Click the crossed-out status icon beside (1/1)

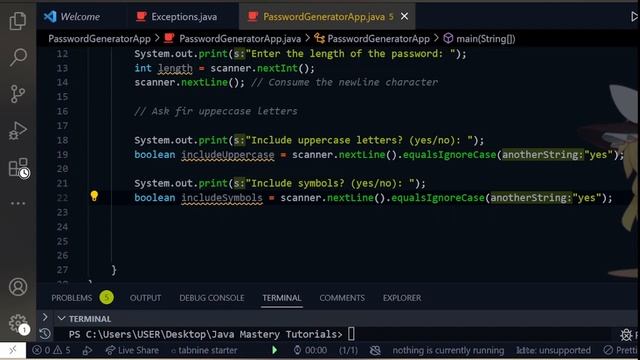pos(375,350)
